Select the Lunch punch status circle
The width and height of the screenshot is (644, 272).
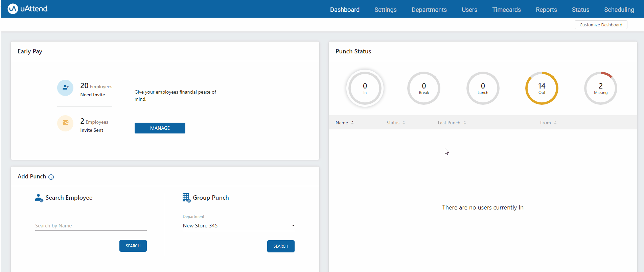pos(483,88)
